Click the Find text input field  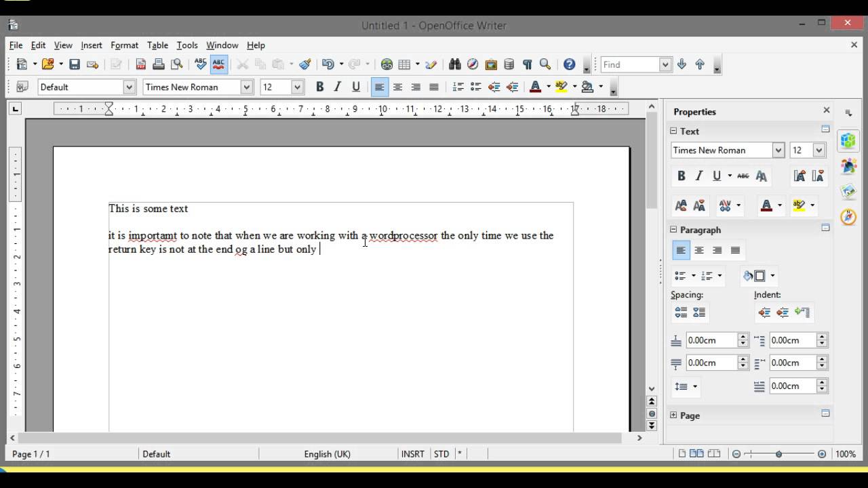631,64
